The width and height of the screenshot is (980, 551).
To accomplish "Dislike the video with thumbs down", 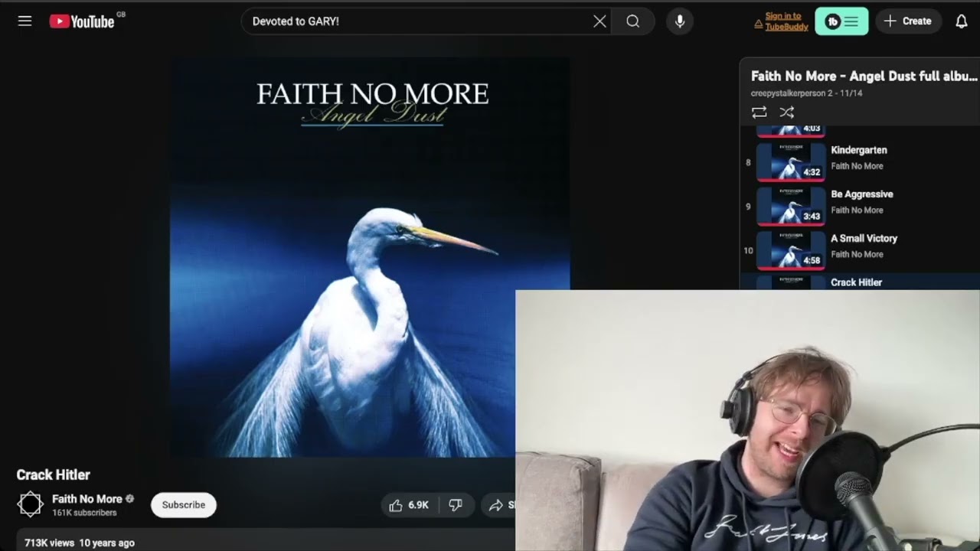I will click(456, 505).
